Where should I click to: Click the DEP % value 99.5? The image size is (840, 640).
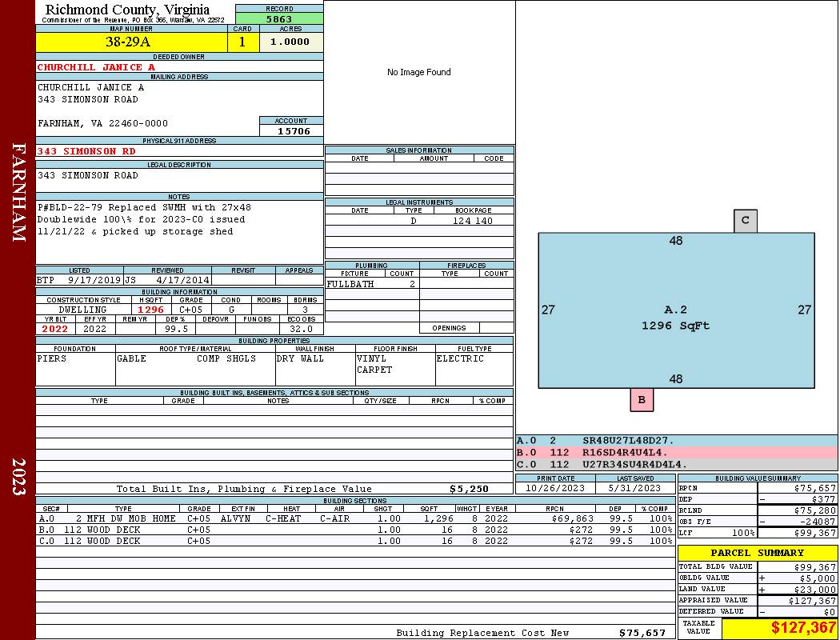click(176, 329)
